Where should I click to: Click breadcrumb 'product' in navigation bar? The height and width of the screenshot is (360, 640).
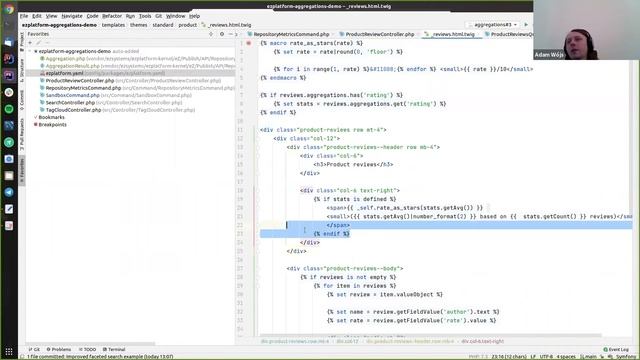pyautogui.click(x=187, y=25)
